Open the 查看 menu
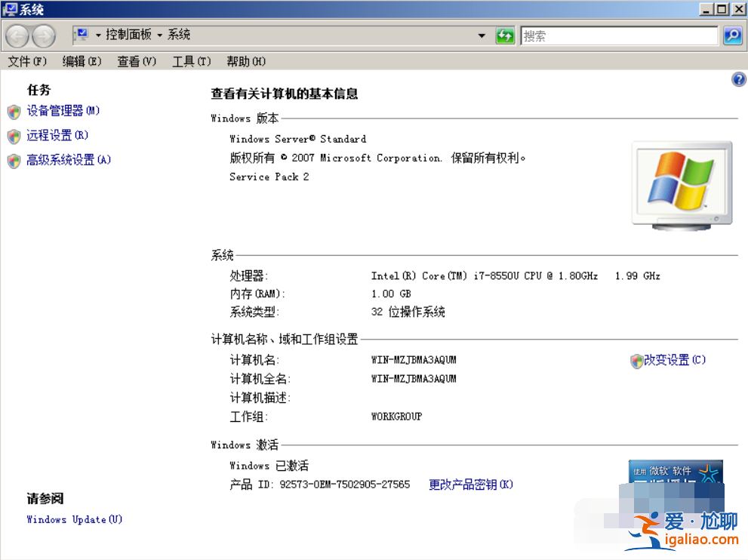Screen dimensions: 748x560 (135, 61)
